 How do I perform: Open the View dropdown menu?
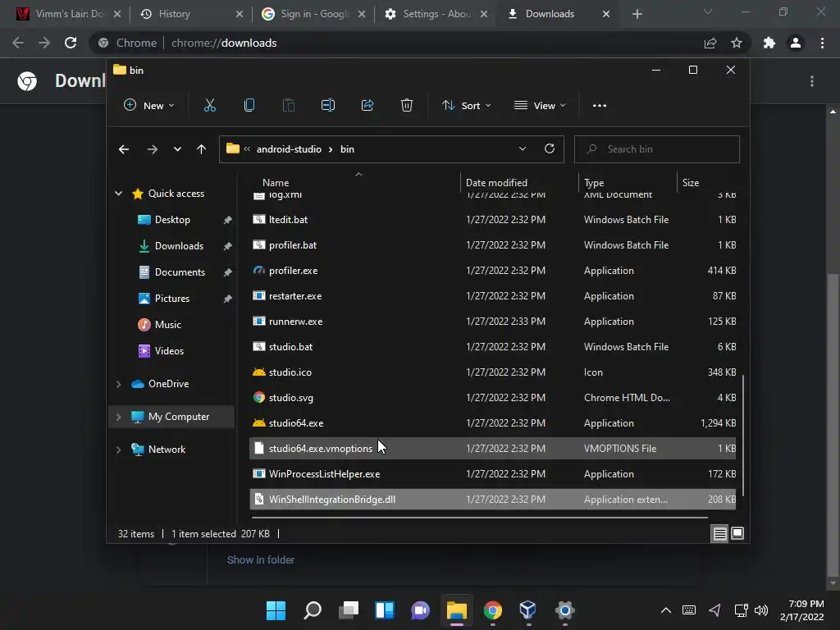click(x=540, y=106)
